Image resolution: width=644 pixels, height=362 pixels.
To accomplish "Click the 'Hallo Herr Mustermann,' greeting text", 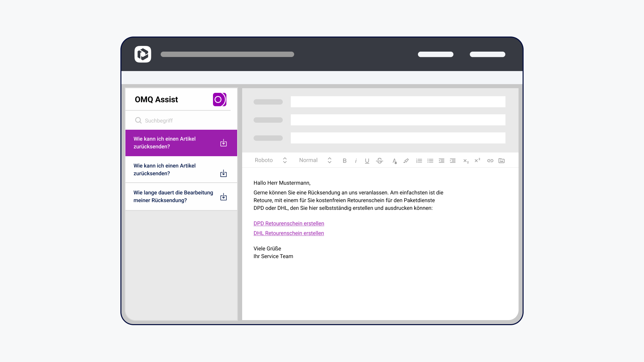I will click(282, 183).
